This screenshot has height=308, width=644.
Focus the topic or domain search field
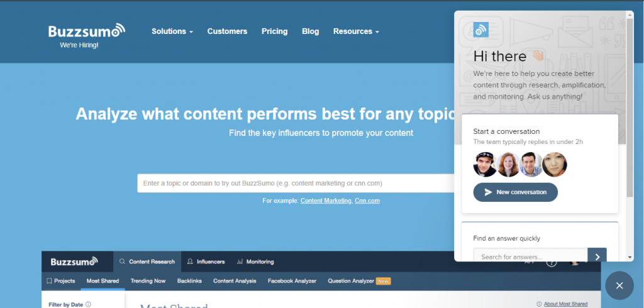coord(296,184)
